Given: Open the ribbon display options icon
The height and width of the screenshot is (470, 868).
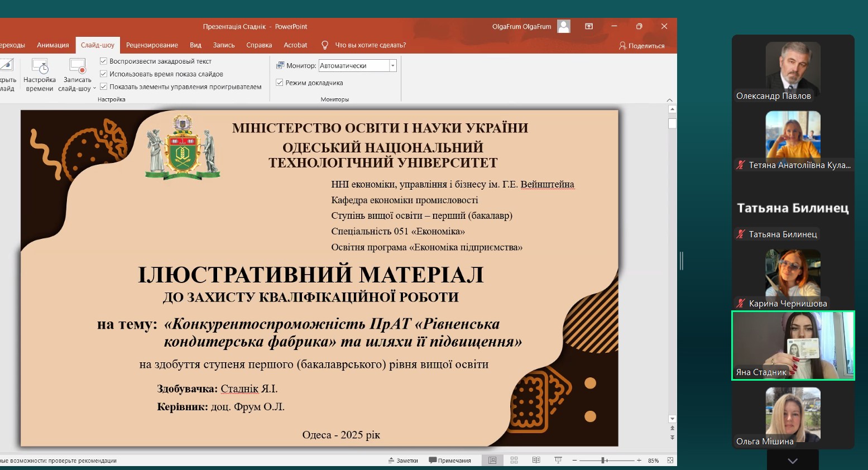Looking at the screenshot, I should point(589,26).
